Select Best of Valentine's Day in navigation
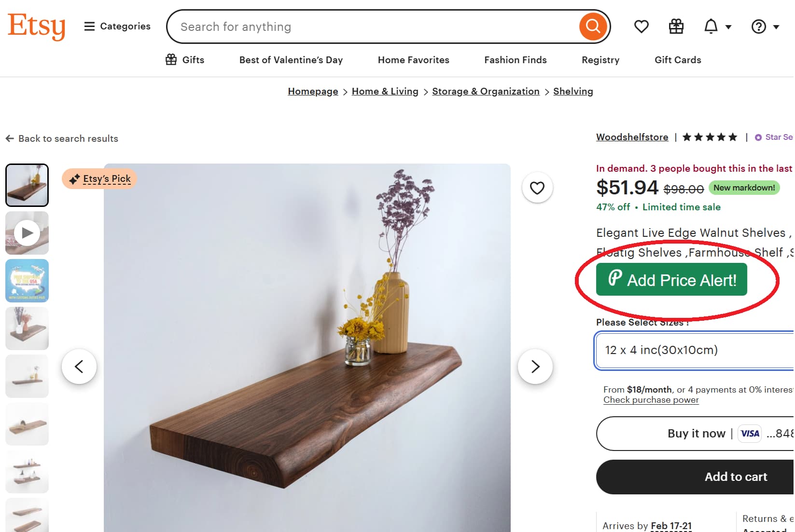This screenshot has height=532, width=795. point(291,60)
